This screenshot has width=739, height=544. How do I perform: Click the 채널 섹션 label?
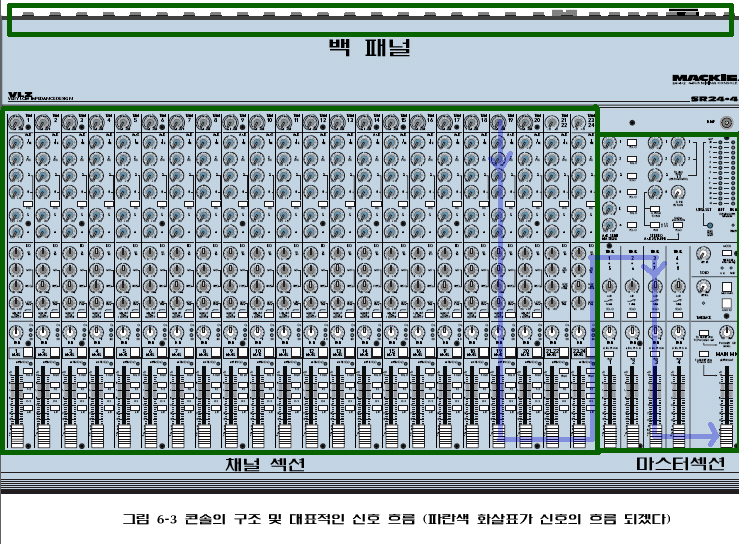pyautogui.click(x=264, y=466)
